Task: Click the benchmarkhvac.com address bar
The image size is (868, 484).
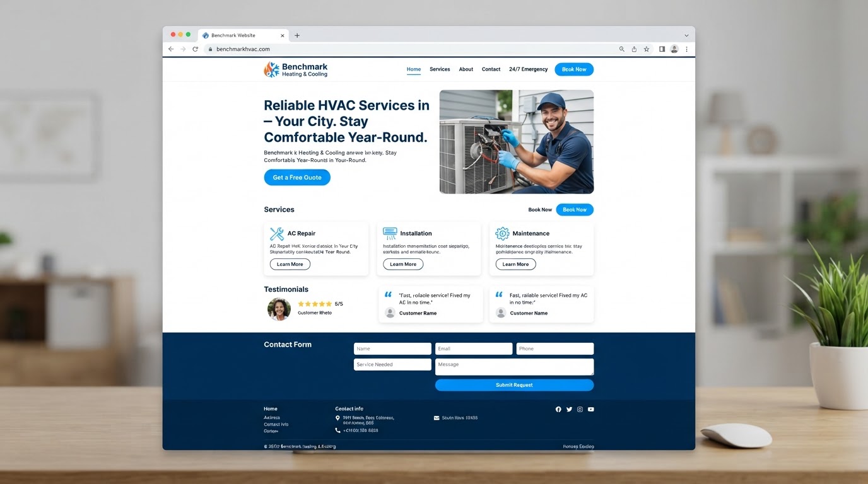Action: tap(410, 49)
